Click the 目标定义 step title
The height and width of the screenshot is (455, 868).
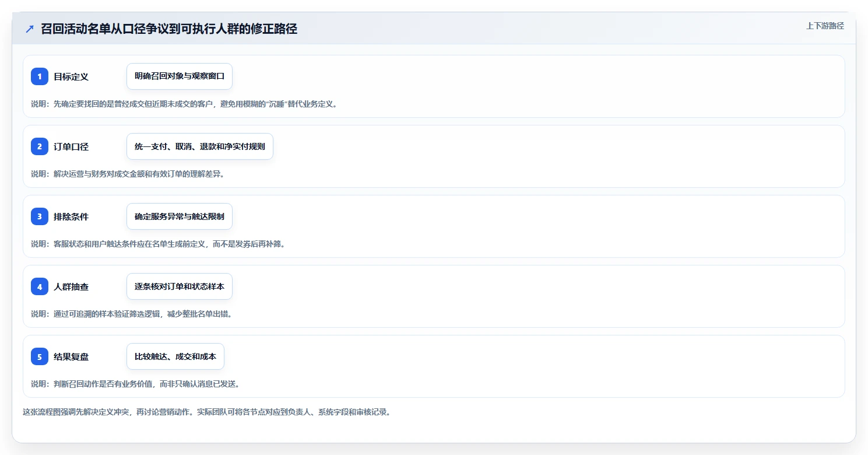(71, 76)
